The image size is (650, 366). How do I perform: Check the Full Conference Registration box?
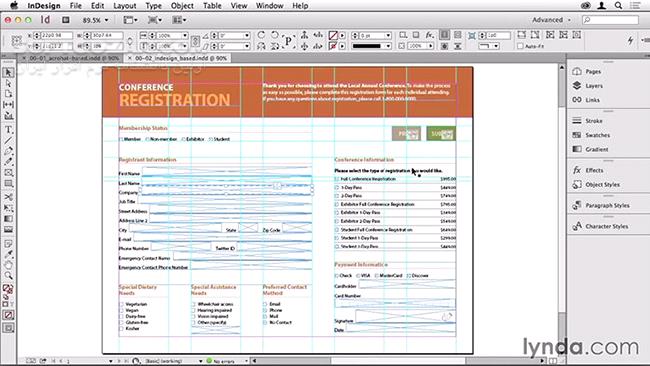(x=337, y=179)
